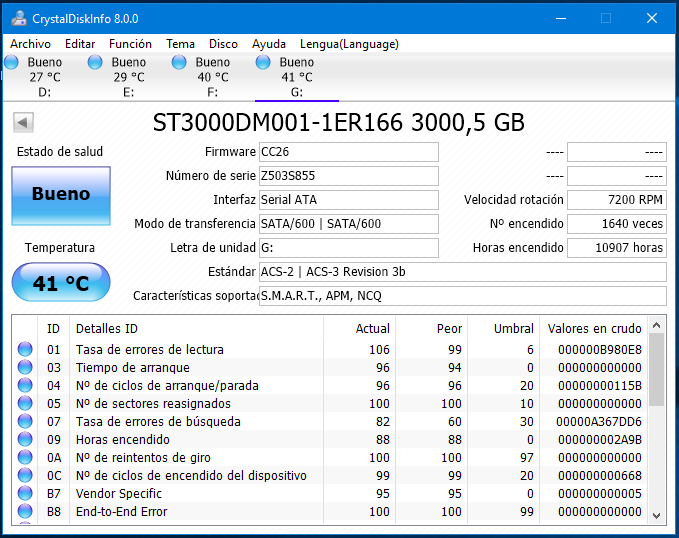Open the Función menu

pyautogui.click(x=130, y=44)
